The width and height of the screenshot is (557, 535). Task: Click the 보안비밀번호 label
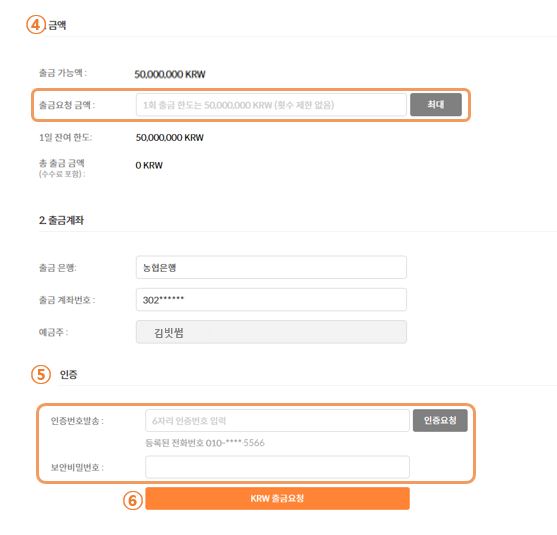(x=77, y=467)
